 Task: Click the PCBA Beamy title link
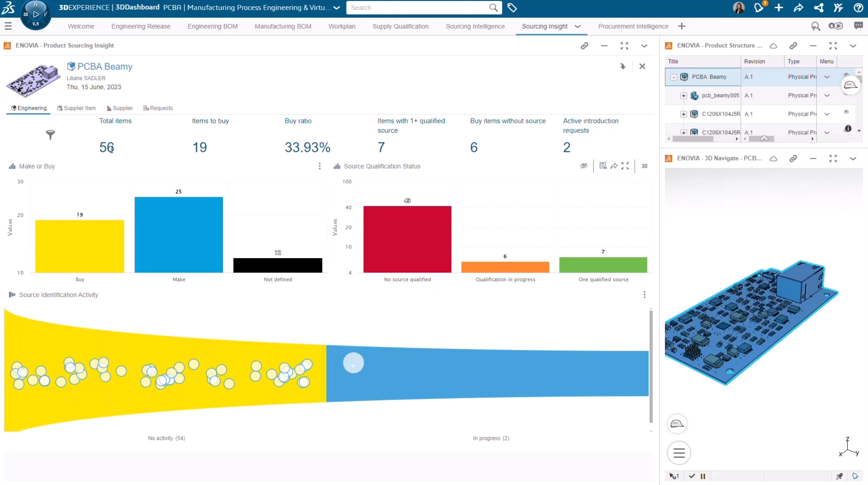[x=104, y=66]
